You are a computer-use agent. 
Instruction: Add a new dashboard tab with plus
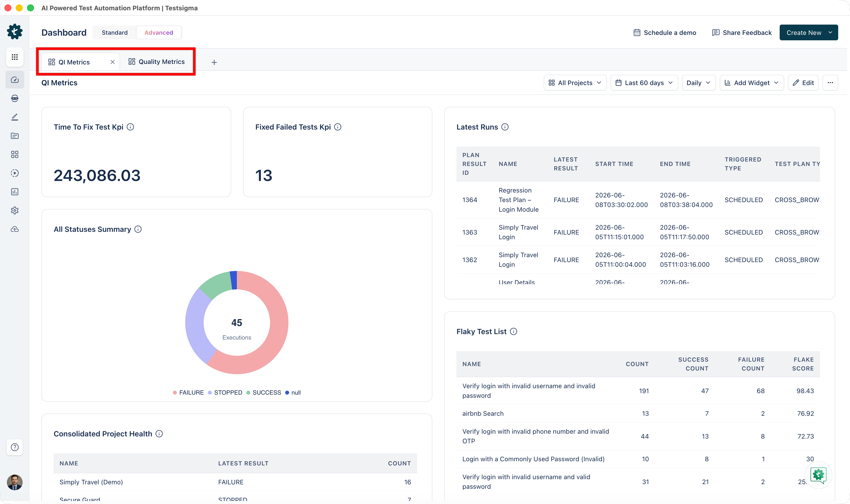coord(214,62)
